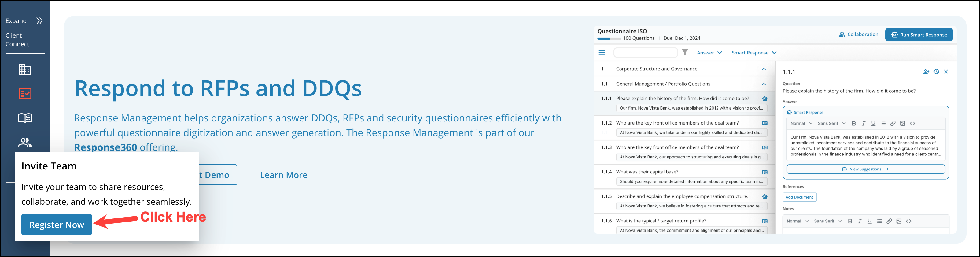Collapse General Management / Portfolio Questions section

point(764,84)
